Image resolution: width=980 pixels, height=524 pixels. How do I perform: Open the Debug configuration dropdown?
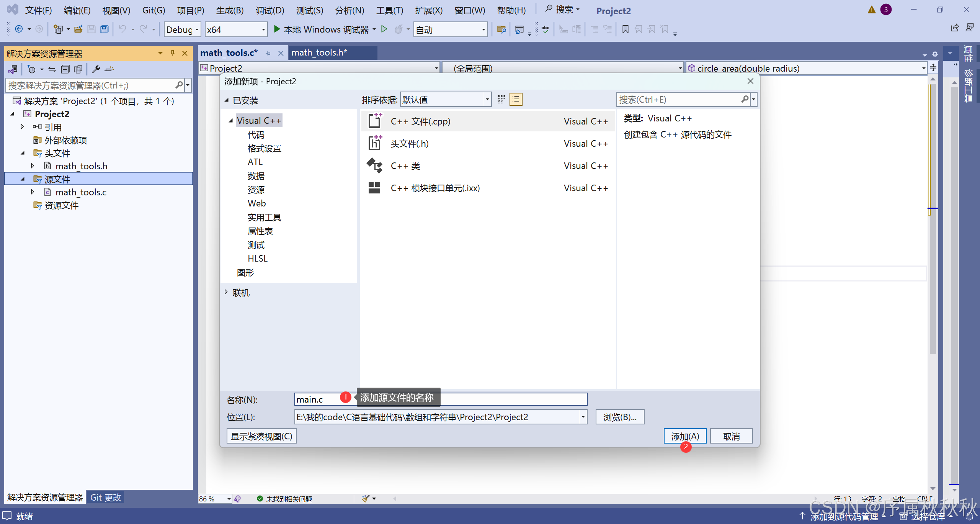[183, 29]
